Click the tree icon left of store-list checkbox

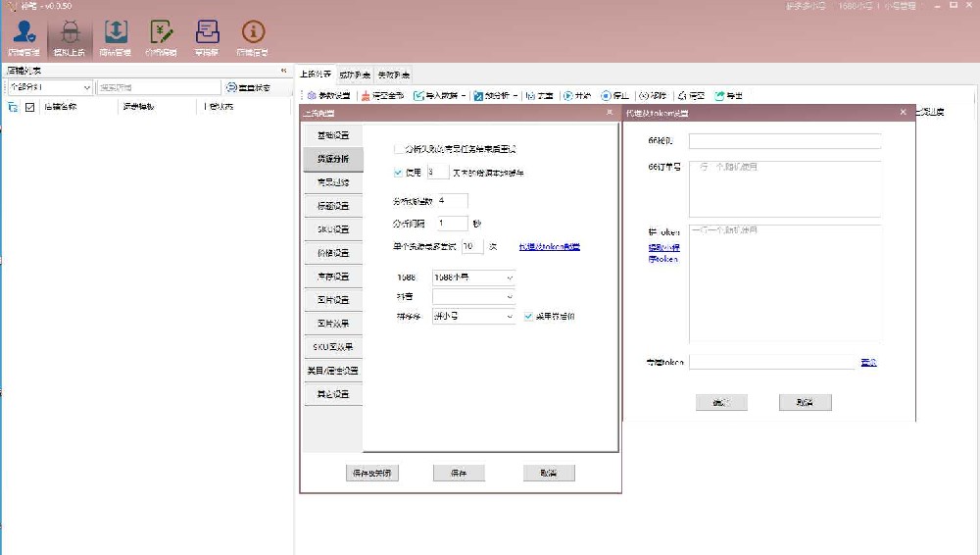point(13,107)
